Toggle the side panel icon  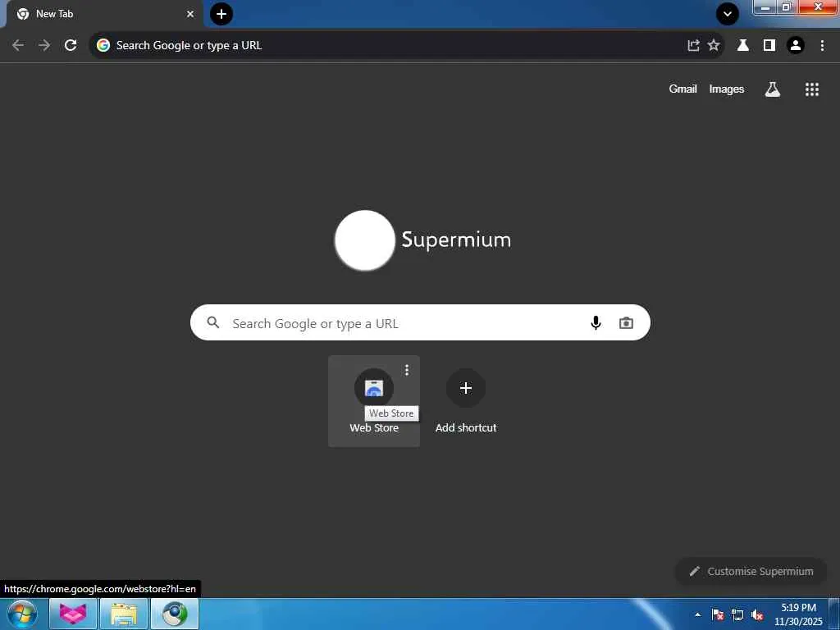pos(769,46)
